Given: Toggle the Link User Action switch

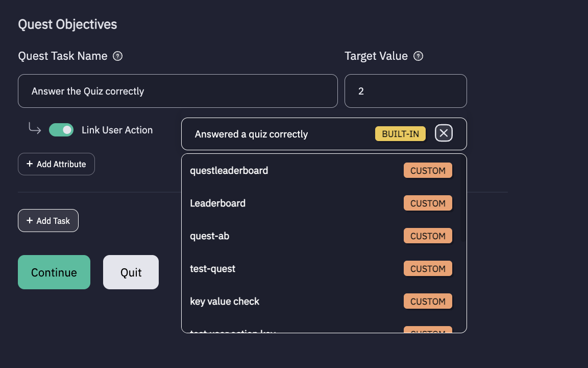Looking at the screenshot, I should (x=61, y=130).
